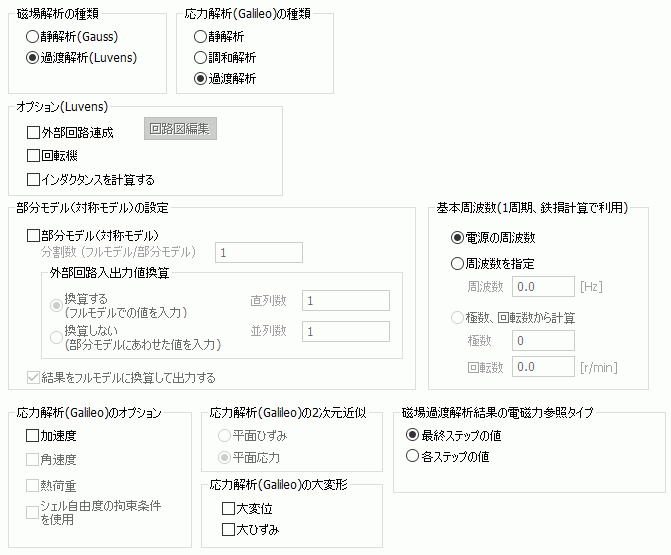Enable インダクタンスを計算する checkbox
The height and width of the screenshot is (555, 671).
[33, 180]
